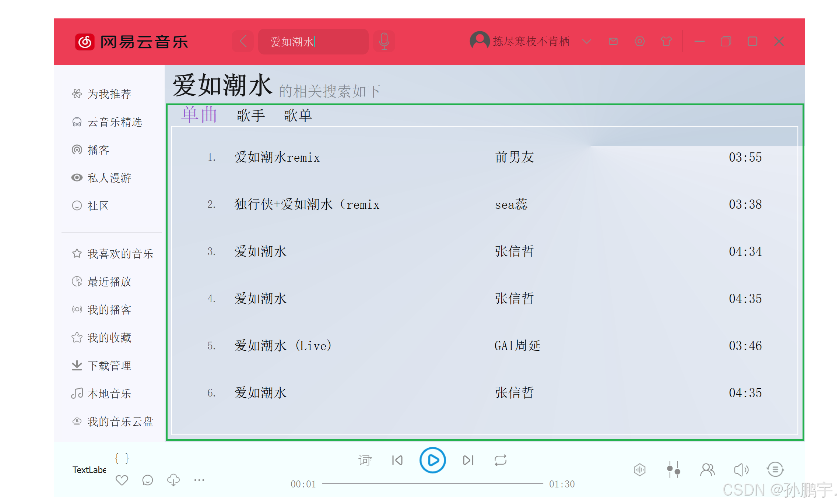The width and height of the screenshot is (839, 504).
Task: Open the skin theme shirt icon
Action: 666,41
